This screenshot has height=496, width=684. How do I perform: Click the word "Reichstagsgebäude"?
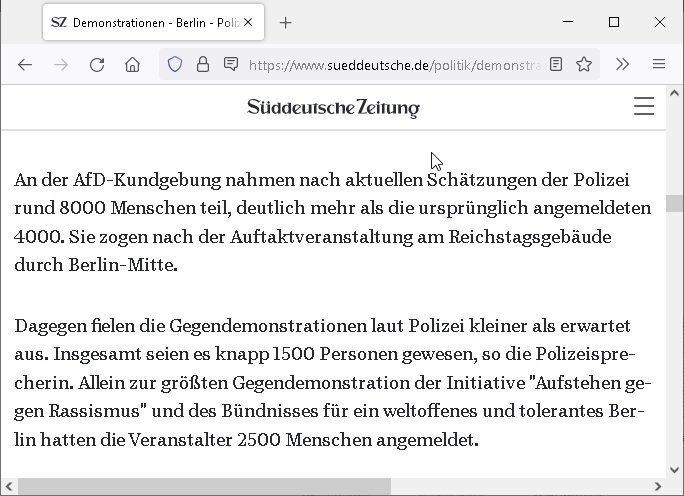530,237
